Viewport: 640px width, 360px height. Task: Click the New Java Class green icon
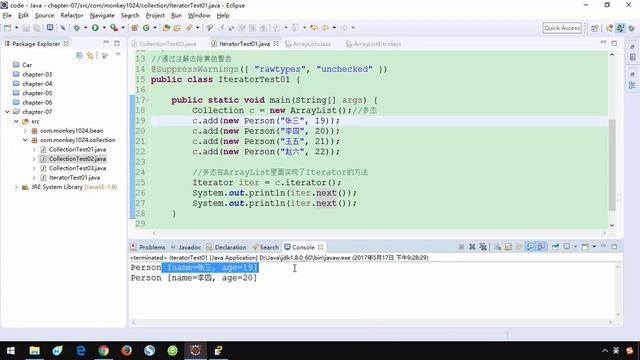coord(146,28)
